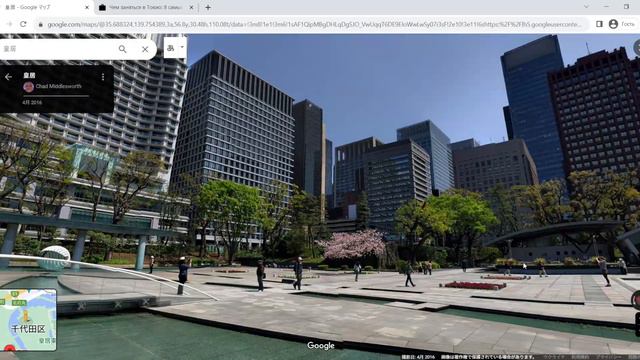Click the capture date text at the bottom

418,357
